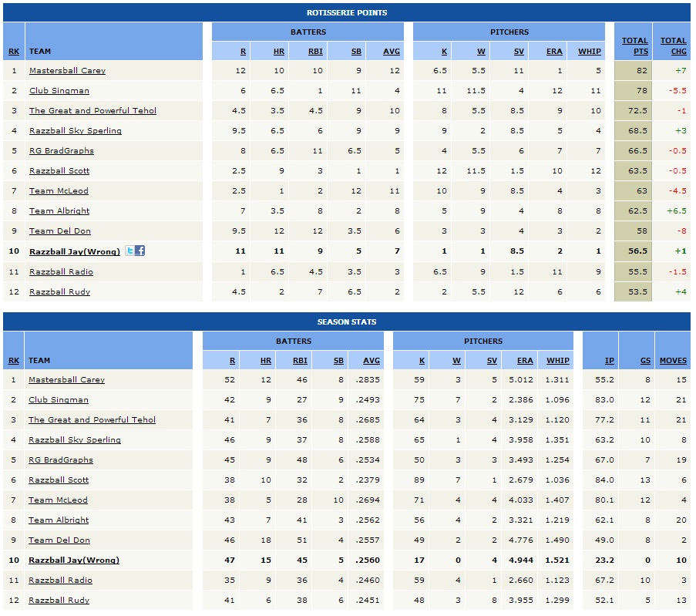Click Mastersball Carey's total points value 82
The width and height of the screenshot is (696, 616).
tap(642, 71)
